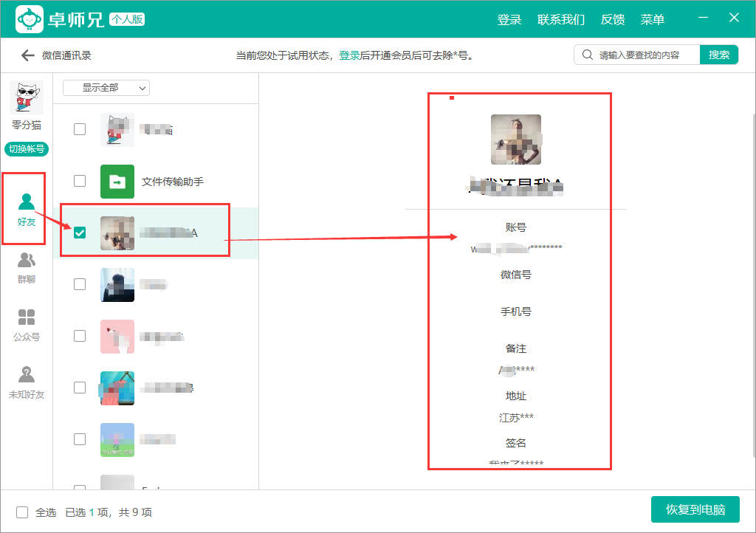The image size is (756, 533).
Task: Check the box beside blue sky avatar contact
Action: (x=80, y=439)
